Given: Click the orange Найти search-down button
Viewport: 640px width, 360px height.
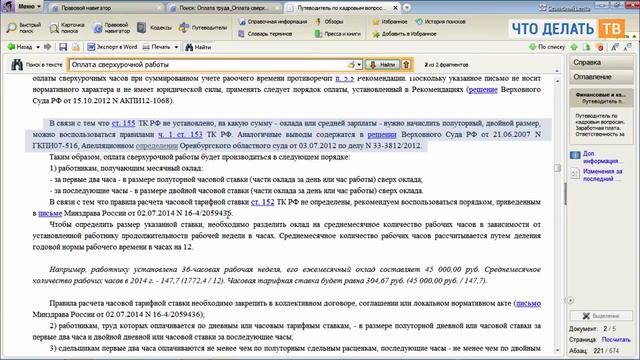Looking at the screenshot, I should (382, 64).
